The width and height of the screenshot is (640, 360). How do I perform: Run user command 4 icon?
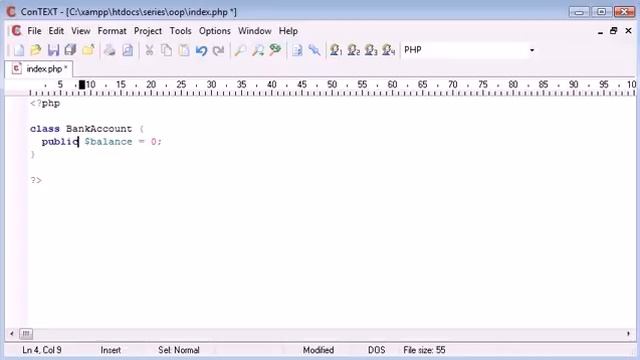(x=389, y=50)
